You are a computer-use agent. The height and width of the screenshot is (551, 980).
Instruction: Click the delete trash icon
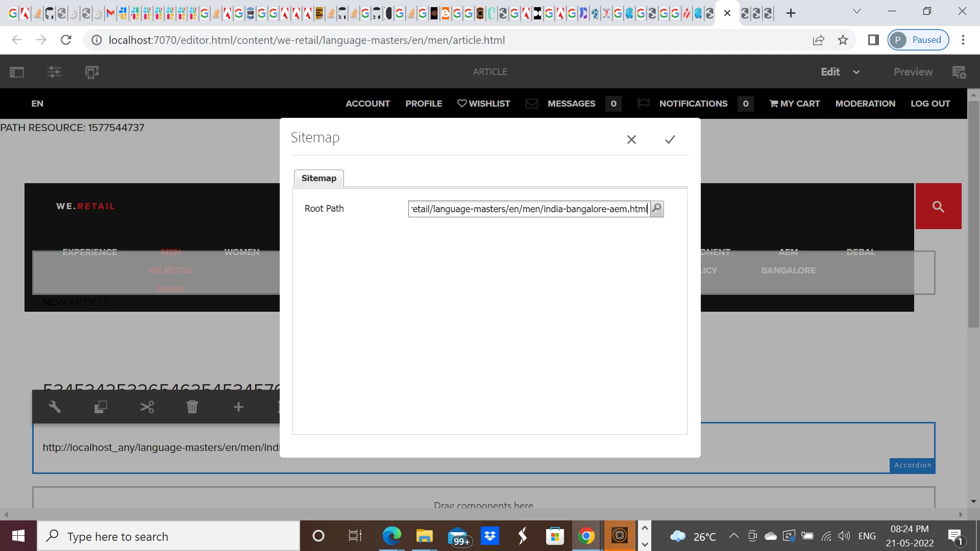coord(192,407)
